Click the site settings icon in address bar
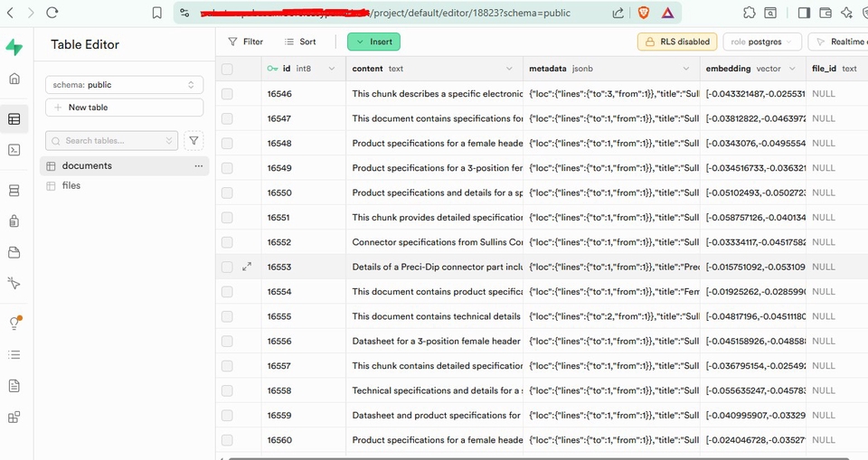868x460 pixels. 184,13
